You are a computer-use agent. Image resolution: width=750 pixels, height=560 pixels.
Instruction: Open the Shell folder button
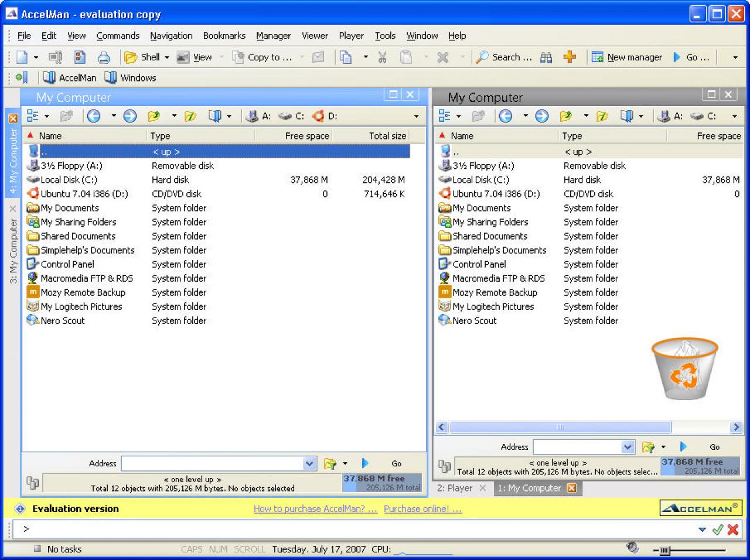point(142,57)
